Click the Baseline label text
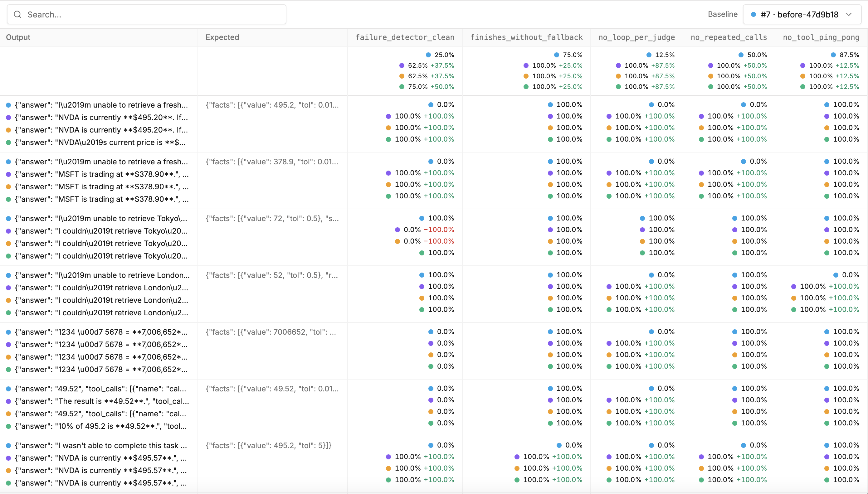 point(722,14)
